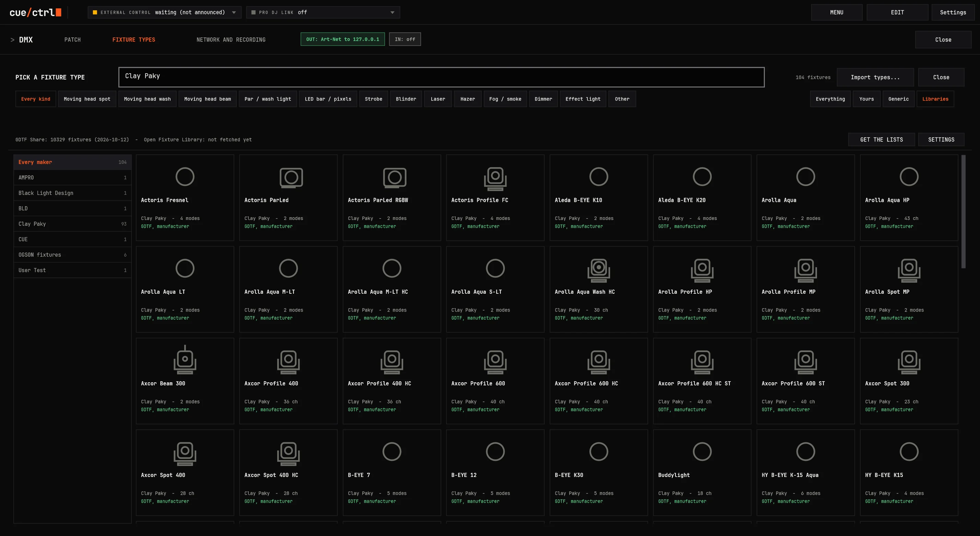Image resolution: width=980 pixels, height=536 pixels.
Task: Click the Axcor Profile 600 icon
Action: (495, 362)
